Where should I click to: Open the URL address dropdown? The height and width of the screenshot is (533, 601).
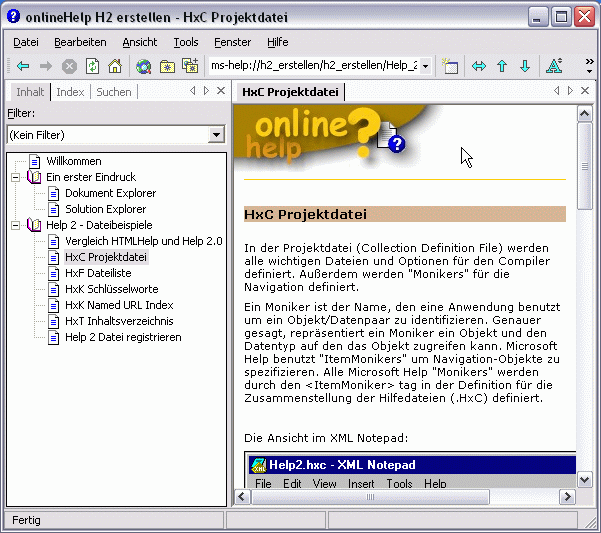(425, 67)
